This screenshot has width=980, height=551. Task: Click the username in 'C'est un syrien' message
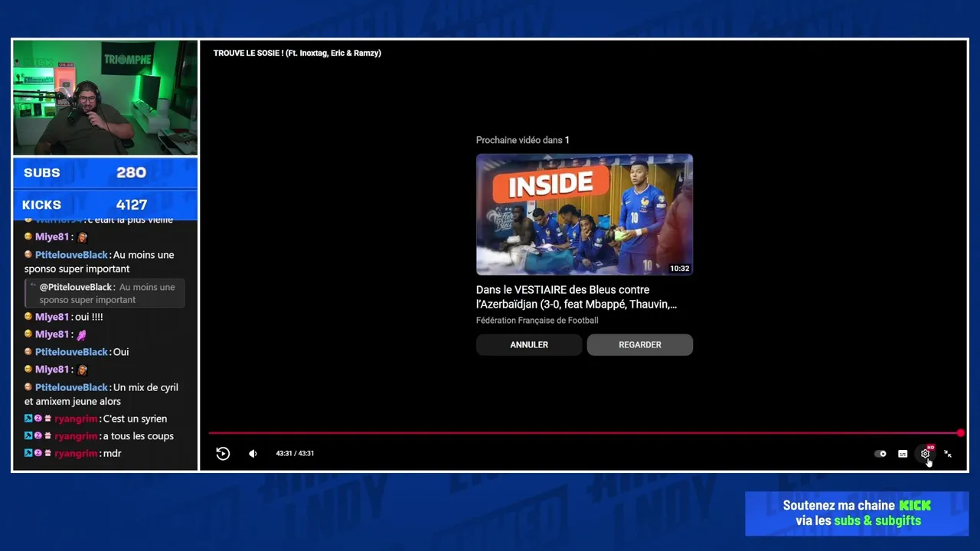click(76, 419)
